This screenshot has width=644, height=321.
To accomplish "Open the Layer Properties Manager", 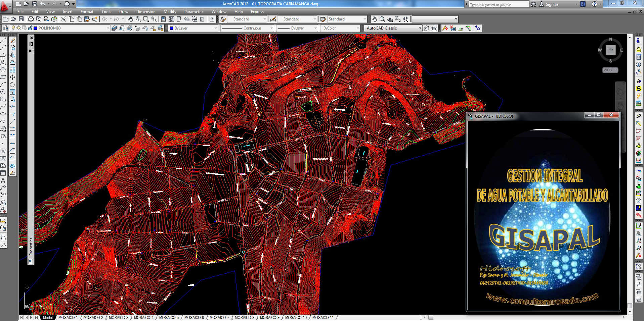I will tap(6, 28).
